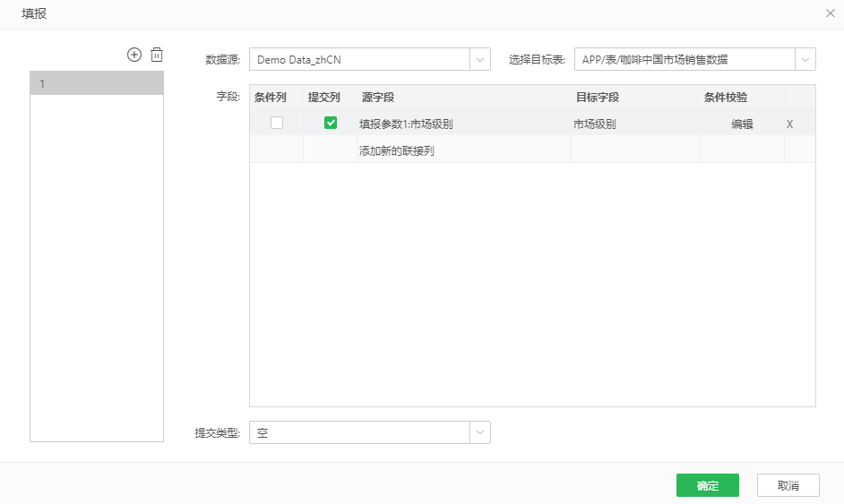Image resolution: width=844 pixels, height=504 pixels.
Task: Expand the 提交类型 dropdown arrow
Action: 480,432
